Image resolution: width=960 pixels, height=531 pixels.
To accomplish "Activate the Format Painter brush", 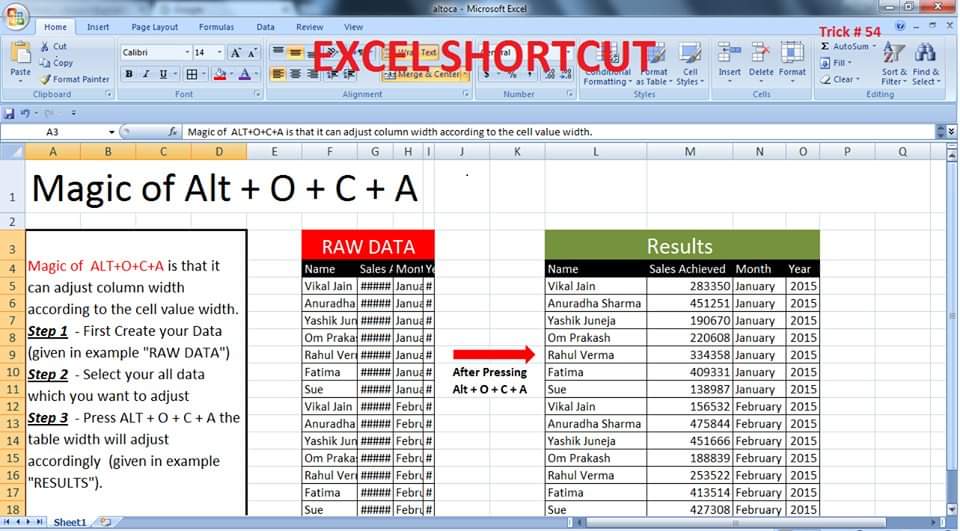I will click(74, 79).
